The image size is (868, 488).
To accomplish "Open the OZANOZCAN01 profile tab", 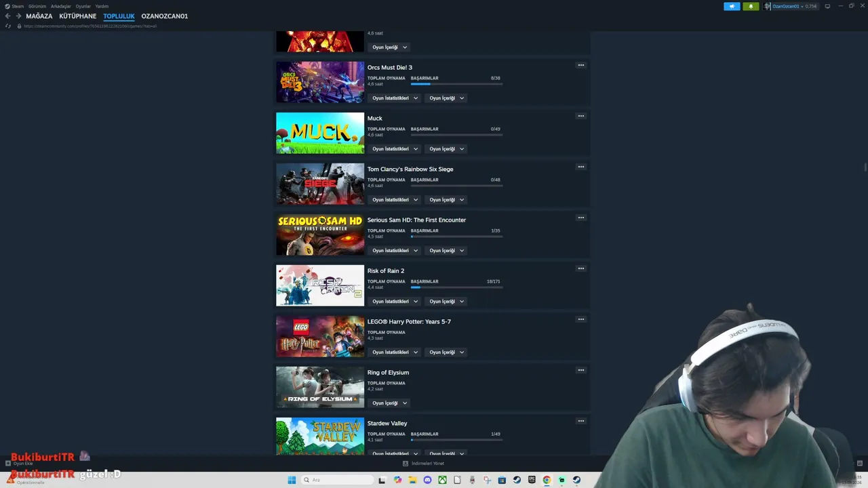I will point(165,16).
